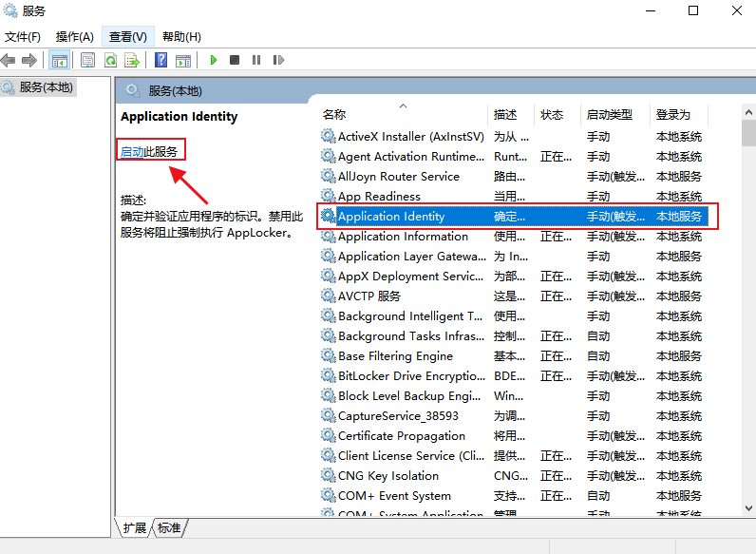756x554 pixels.
Task: Open Help via the blue question mark icon
Action: (x=161, y=60)
